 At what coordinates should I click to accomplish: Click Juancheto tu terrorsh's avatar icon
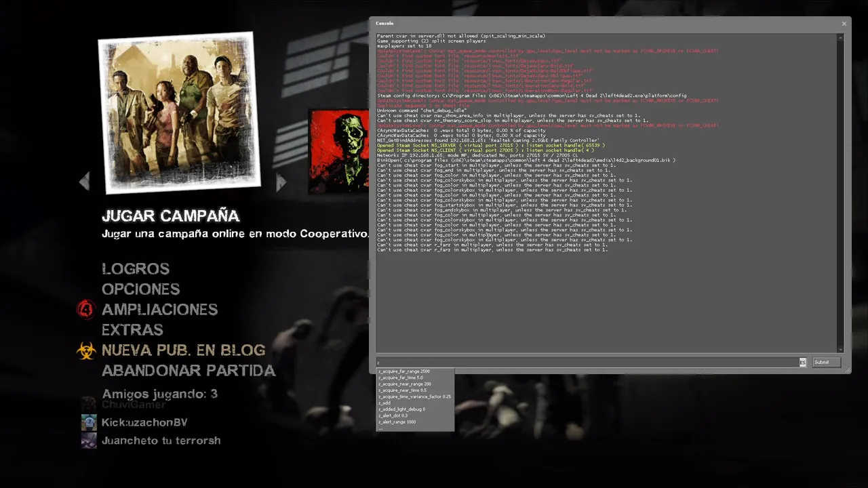coord(89,441)
